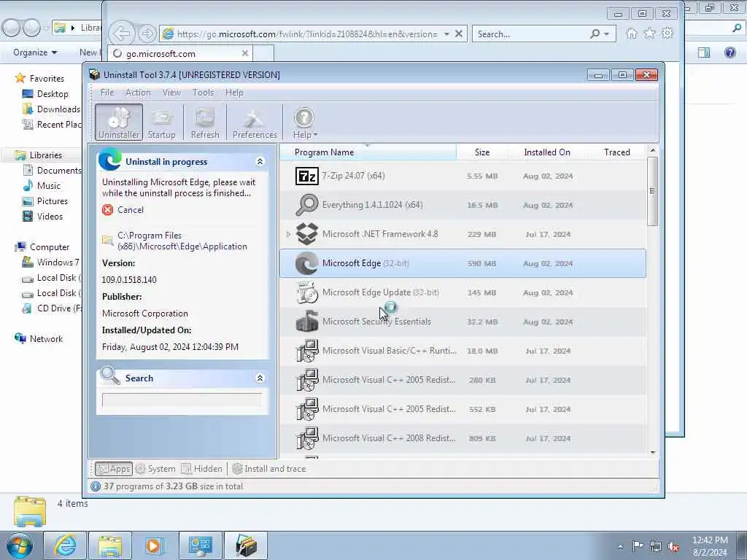
Task: Click the Traced column header
Action: (617, 152)
